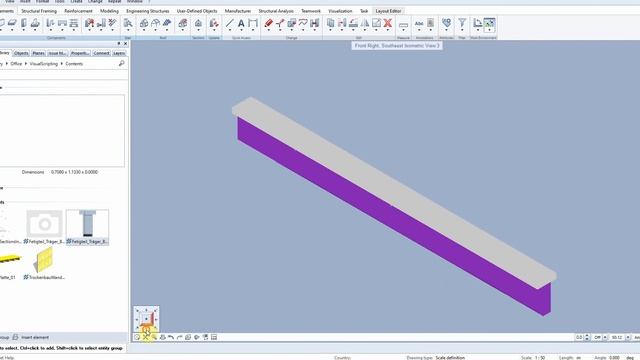The width and height of the screenshot is (640, 360).
Task: Click the search magnifier in Library path
Action: coord(121,63)
